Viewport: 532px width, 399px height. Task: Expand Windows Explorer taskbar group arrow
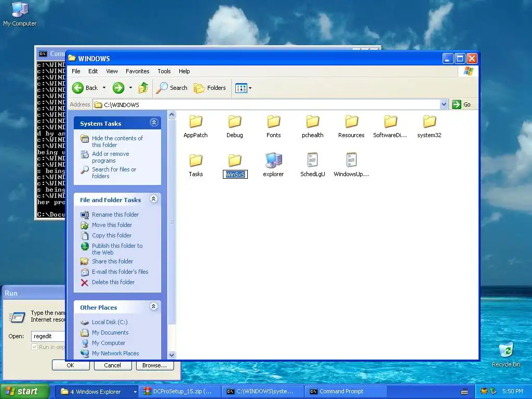click(x=135, y=392)
